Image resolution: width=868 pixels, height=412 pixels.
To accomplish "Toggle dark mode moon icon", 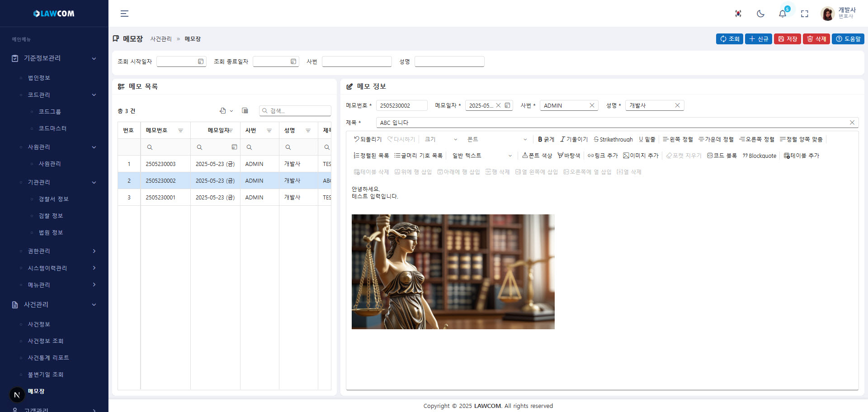I will coord(760,14).
